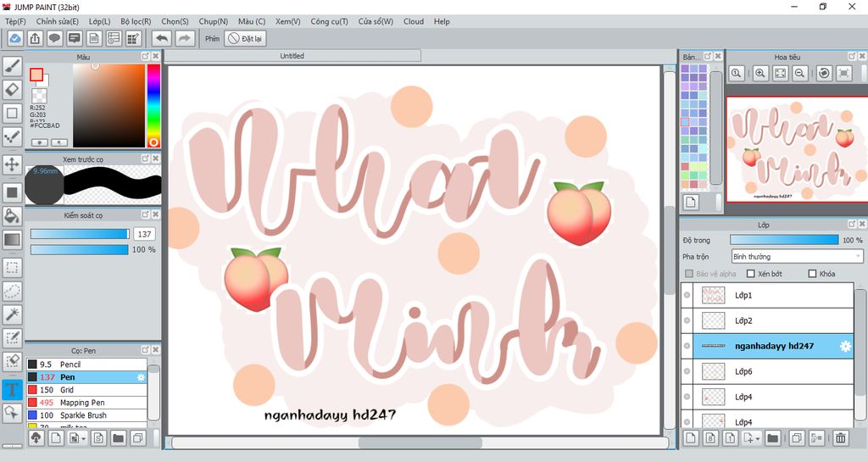Zoom in on the navigator preview
The height and width of the screenshot is (462, 868).
[760, 73]
